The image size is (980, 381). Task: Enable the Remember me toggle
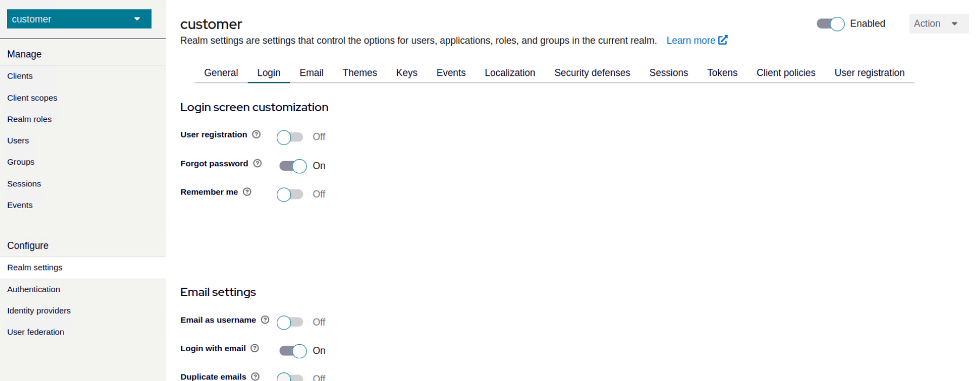[290, 194]
